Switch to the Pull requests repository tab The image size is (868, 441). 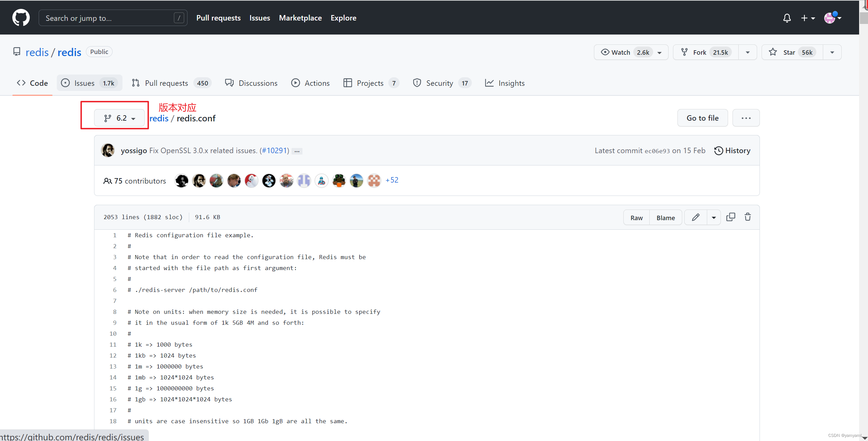(166, 83)
